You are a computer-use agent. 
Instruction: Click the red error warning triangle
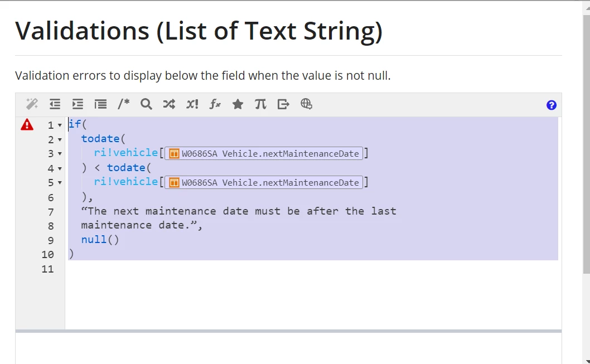[x=27, y=124]
